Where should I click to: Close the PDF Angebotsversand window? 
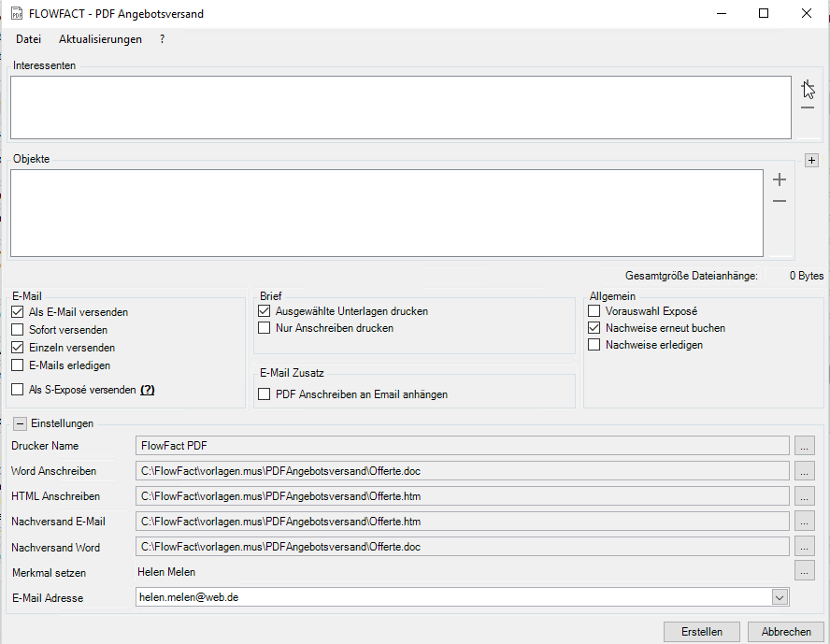coord(807,14)
